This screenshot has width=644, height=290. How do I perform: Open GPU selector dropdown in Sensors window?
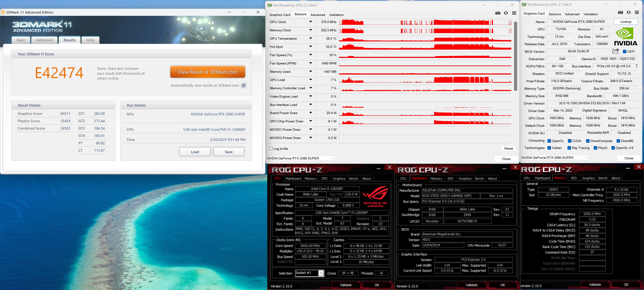click(x=301, y=158)
